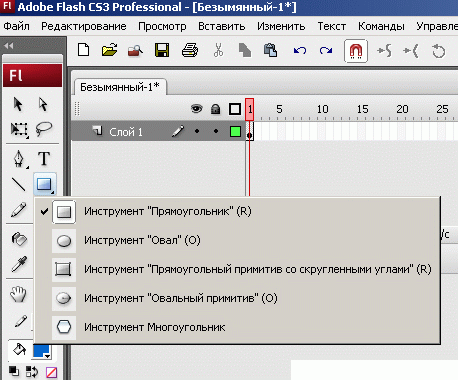Select the Hand tool
This screenshot has height=380, width=458.
pyautogui.click(x=18, y=294)
